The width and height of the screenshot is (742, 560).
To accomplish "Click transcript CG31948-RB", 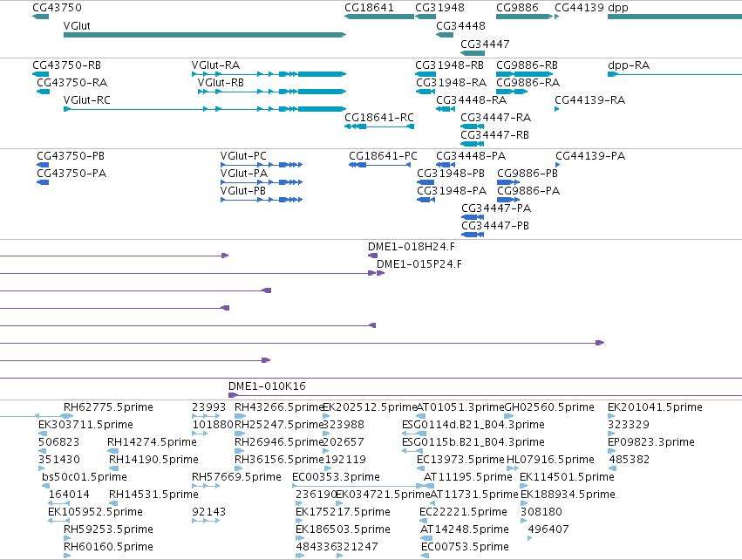I will [425, 74].
